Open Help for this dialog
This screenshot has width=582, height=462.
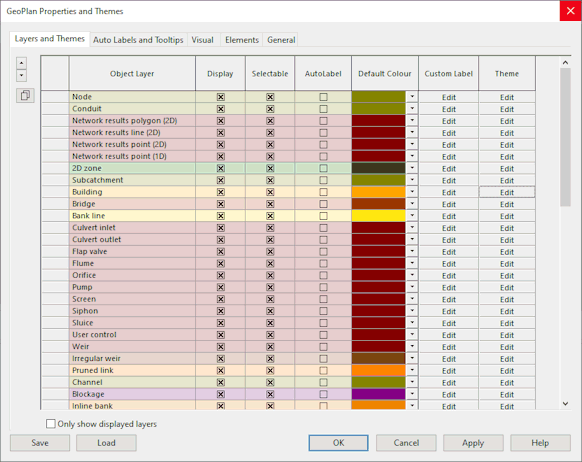pyautogui.click(x=540, y=443)
